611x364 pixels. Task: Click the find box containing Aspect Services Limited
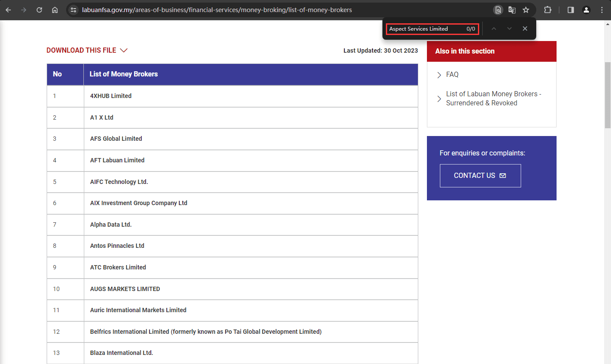[432, 29]
